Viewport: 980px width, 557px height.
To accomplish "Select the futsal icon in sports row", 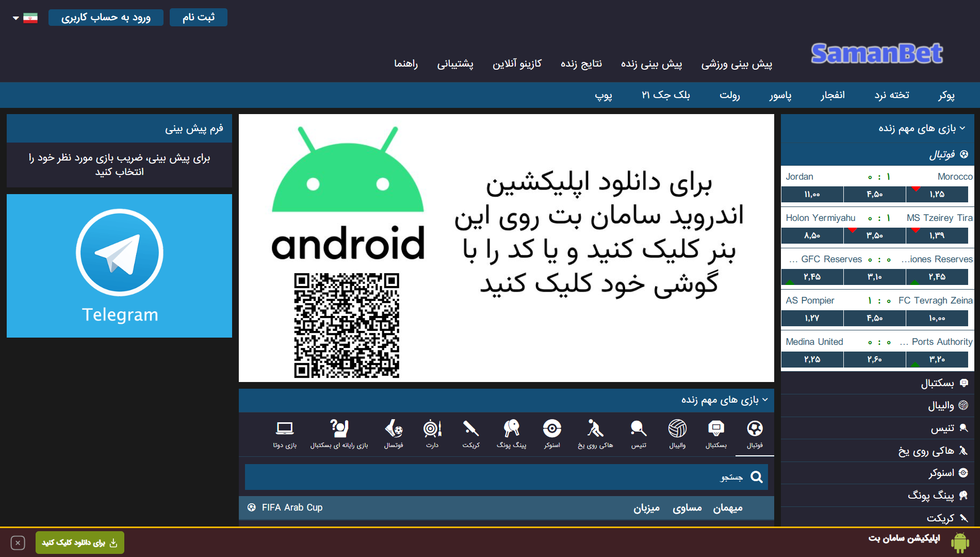I will click(394, 428).
